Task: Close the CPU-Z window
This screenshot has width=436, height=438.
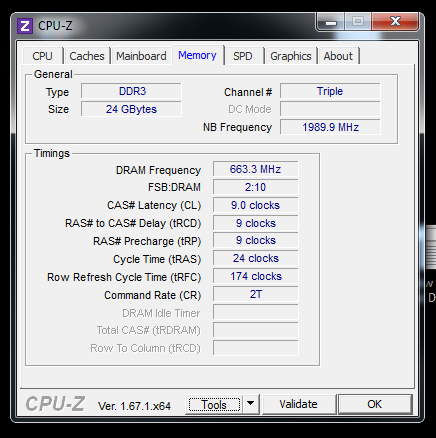Action: coord(395,21)
